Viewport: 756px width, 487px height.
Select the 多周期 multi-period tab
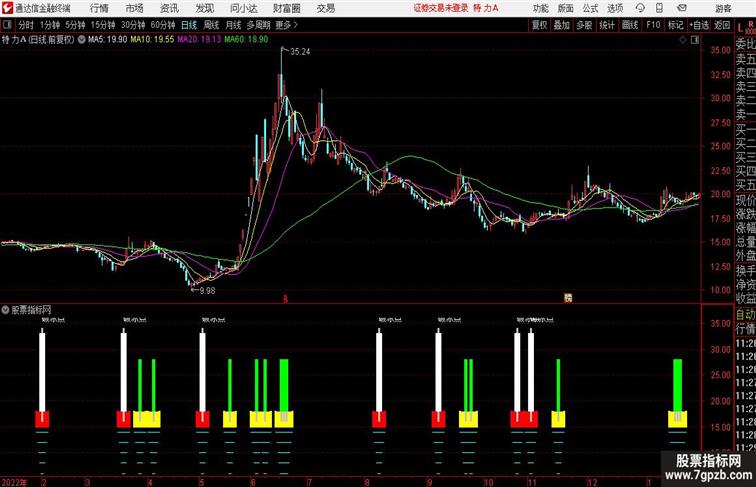(258, 25)
